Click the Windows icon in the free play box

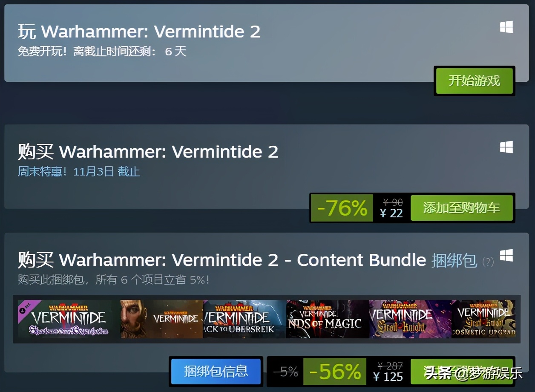click(506, 27)
